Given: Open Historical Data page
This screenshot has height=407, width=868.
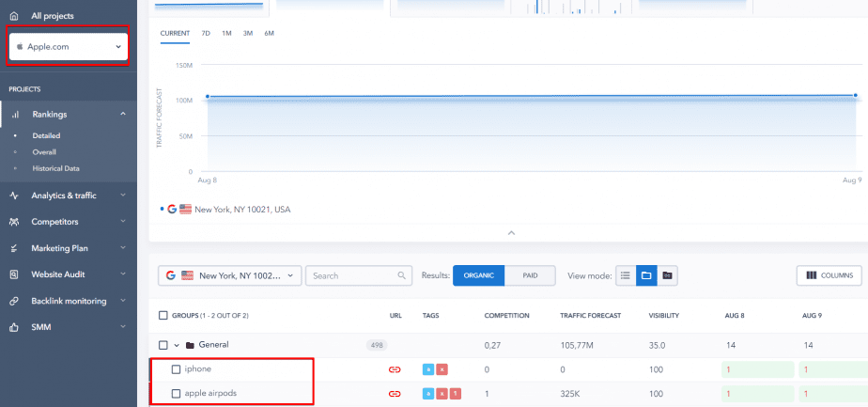Looking at the screenshot, I should (55, 168).
